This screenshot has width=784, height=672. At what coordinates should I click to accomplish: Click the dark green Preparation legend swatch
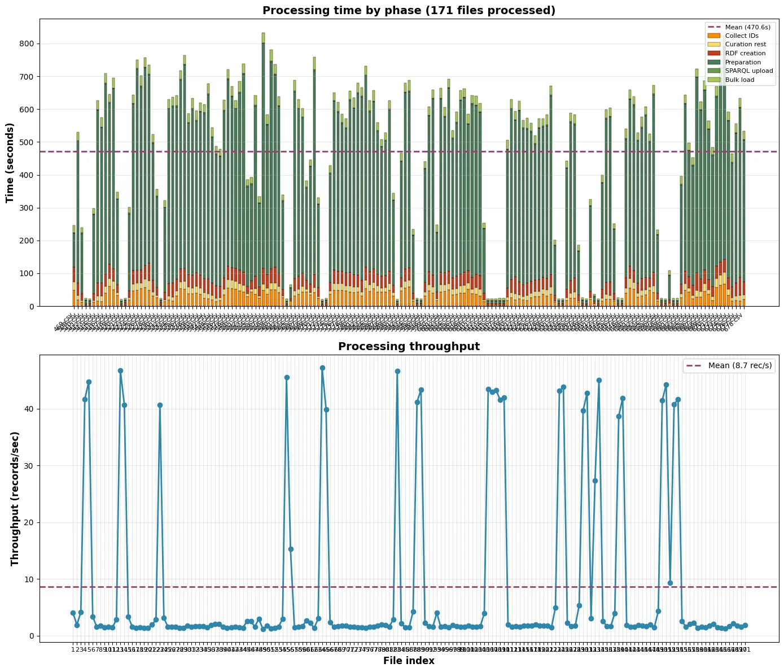point(714,62)
